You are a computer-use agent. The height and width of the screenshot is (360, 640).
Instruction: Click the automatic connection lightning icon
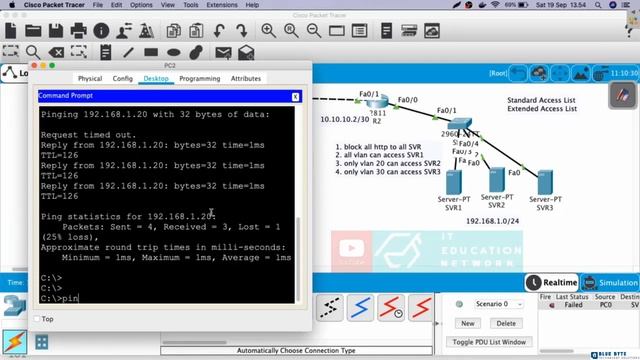pyautogui.click(x=15, y=342)
